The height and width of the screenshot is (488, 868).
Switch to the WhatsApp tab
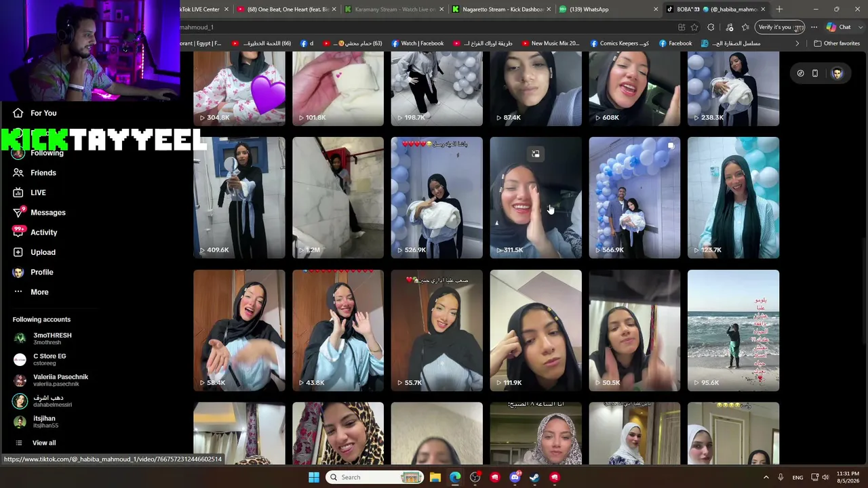(605, 9)
